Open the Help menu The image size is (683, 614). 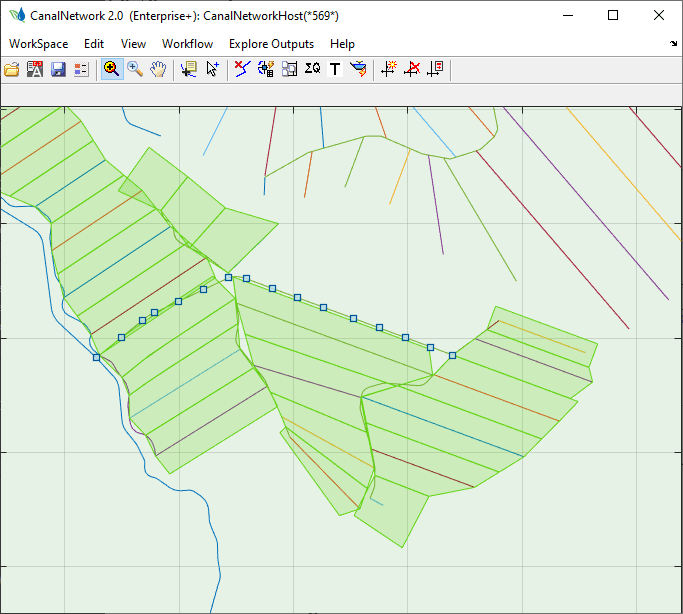click(x=342, y=44)
